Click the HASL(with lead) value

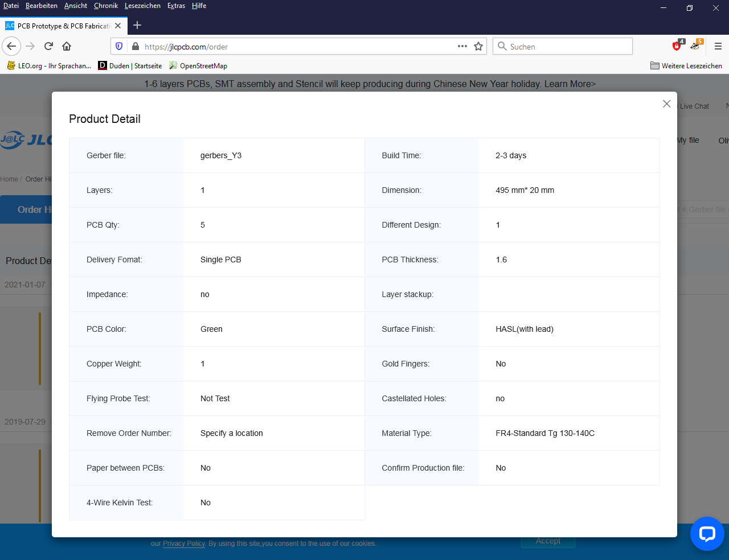(x=525, y=329)
